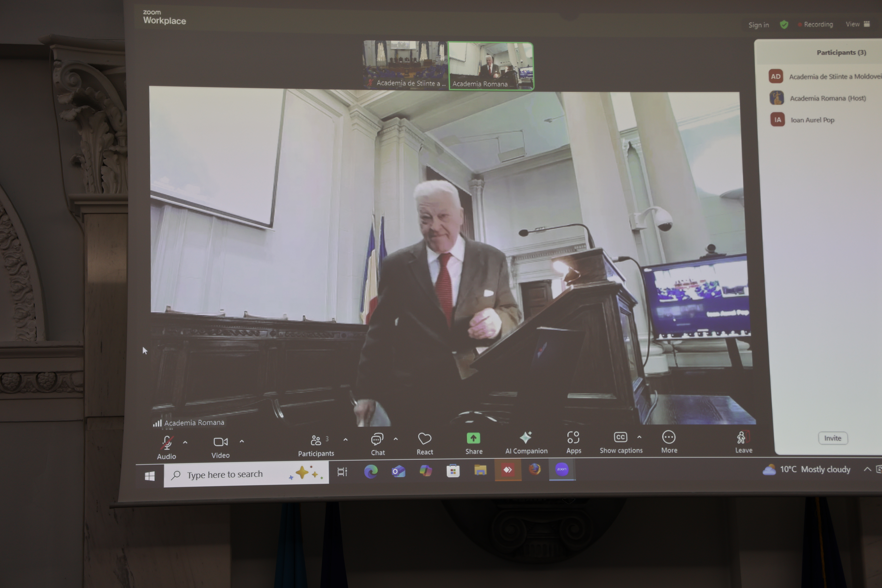Expand chevron next to Show captions
Viewport: 882px width, 588px height.
(639, 437)
